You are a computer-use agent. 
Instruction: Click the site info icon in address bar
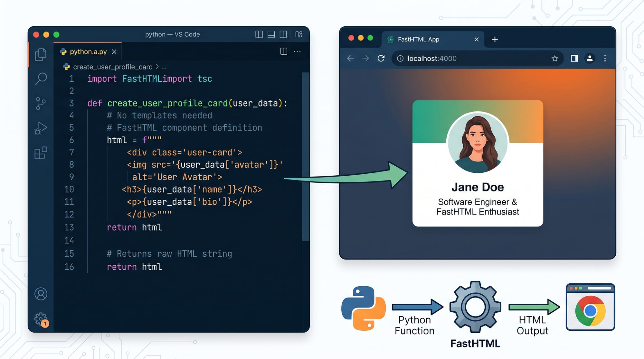400,58
